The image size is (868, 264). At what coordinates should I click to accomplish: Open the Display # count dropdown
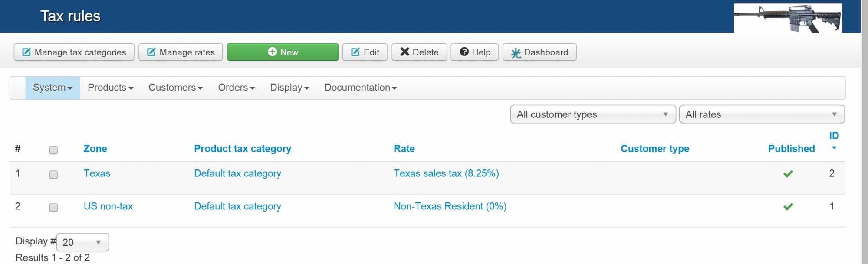click(x=82, y=242)
